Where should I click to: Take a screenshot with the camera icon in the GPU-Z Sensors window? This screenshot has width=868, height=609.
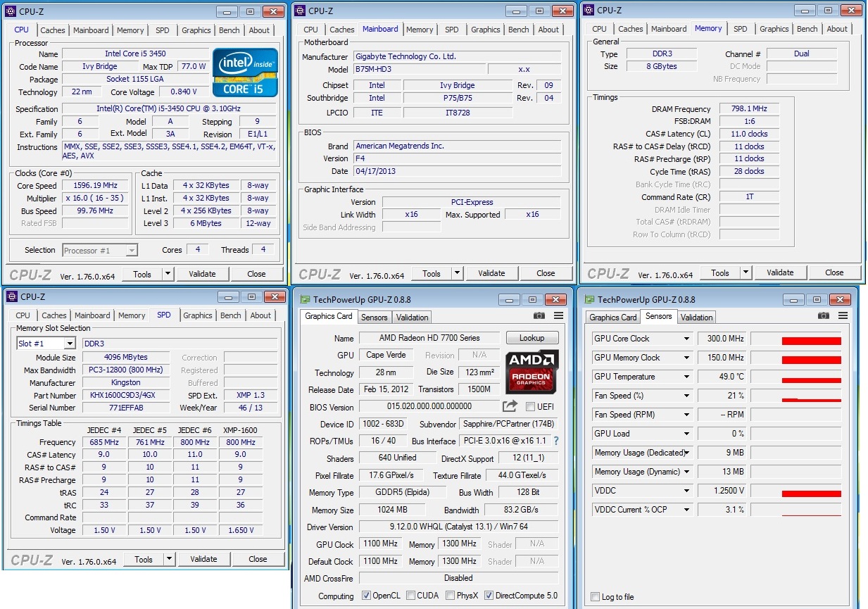pos(824,316)
